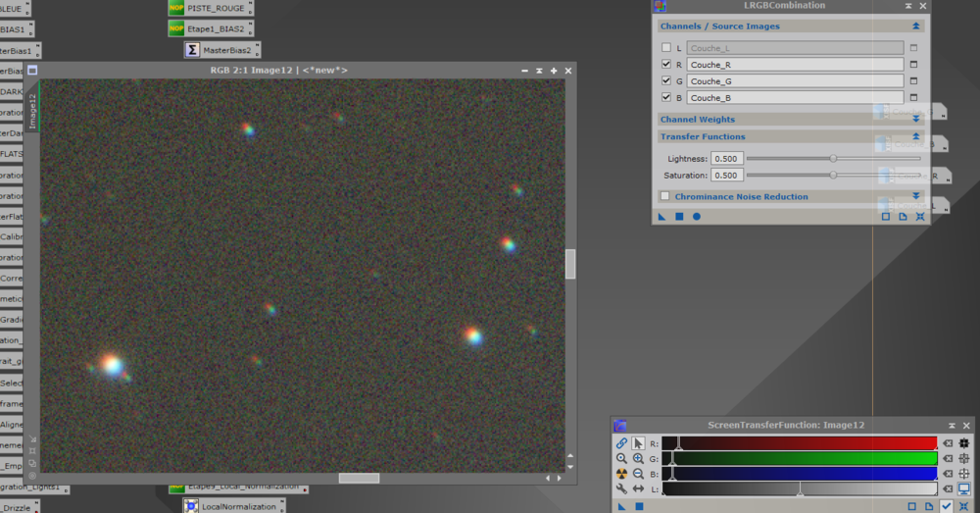Click midtones readout icon in STF

[963, 459]
